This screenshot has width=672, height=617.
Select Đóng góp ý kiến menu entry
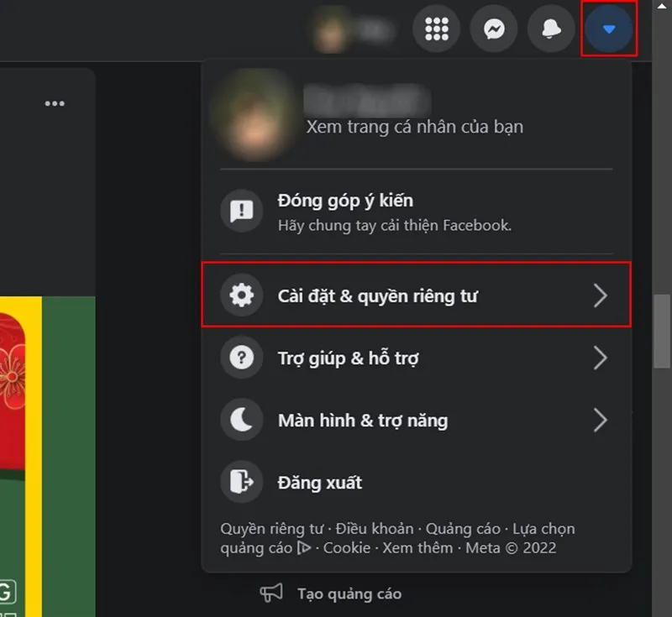pos(346,201)
